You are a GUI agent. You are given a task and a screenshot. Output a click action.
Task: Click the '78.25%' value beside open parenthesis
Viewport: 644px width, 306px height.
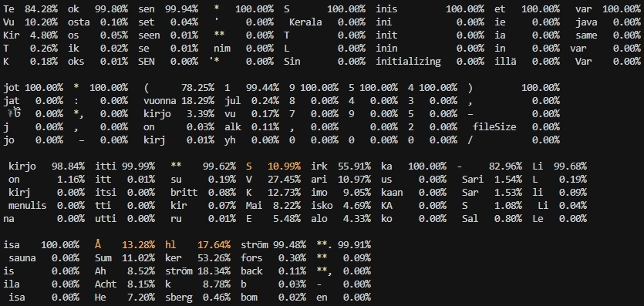pos(197,87)
